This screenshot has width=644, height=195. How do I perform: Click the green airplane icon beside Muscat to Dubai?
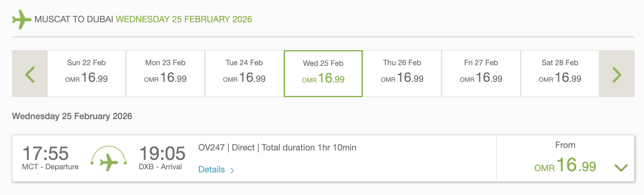tap(21, 19)
